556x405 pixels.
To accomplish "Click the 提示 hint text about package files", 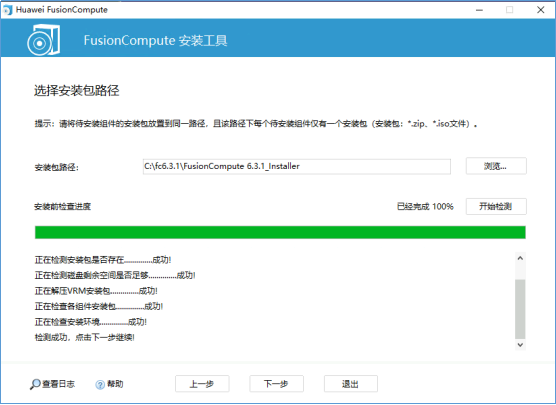I will pos(256,124).
